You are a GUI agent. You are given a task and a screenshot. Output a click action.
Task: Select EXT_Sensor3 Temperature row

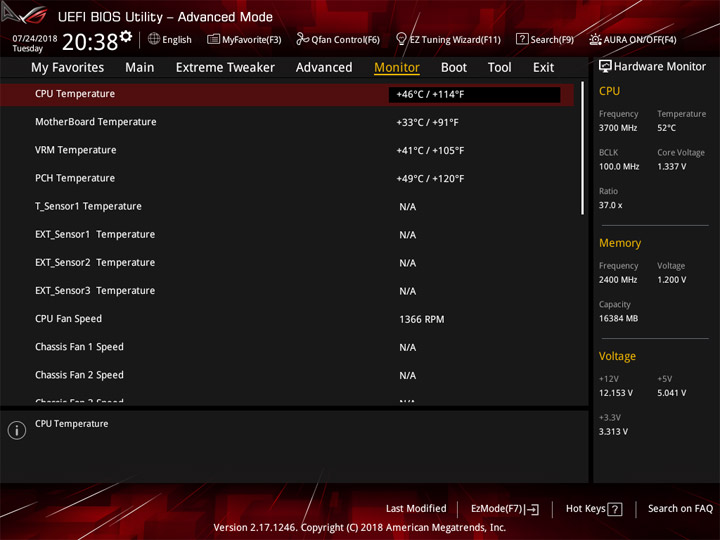click(x=287, y=291)
